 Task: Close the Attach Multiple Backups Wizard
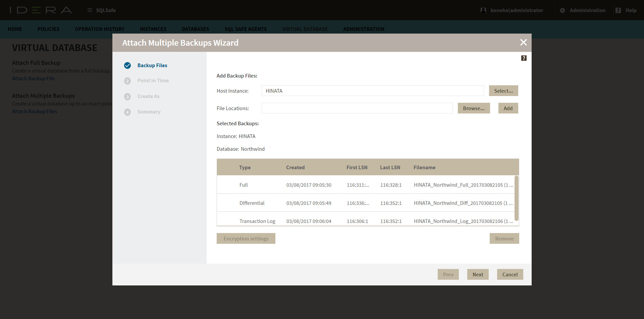[523, 42]
